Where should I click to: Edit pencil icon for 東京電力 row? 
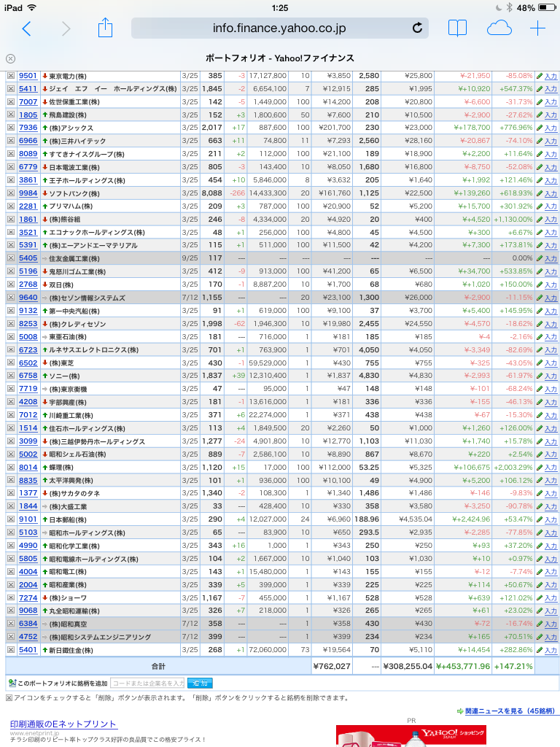[540, 76]
